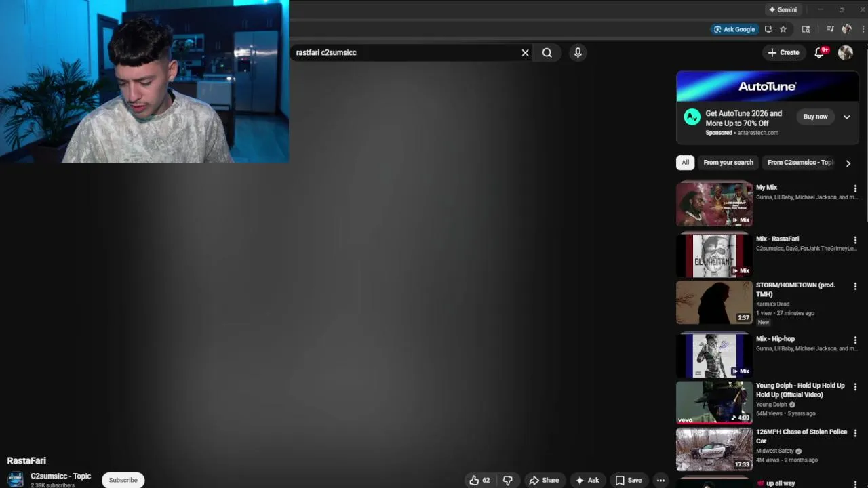Screen dimensions: 868x488
Task: Open options for My Mix
Action: pos(855,188)
